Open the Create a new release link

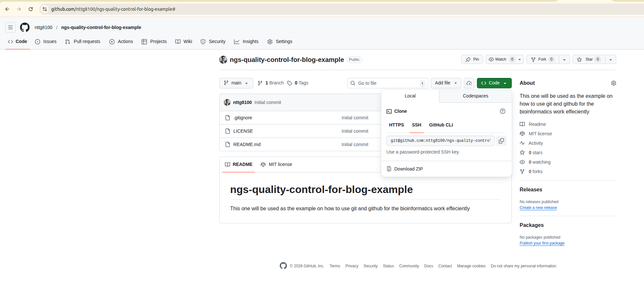(x=538, y=208)
